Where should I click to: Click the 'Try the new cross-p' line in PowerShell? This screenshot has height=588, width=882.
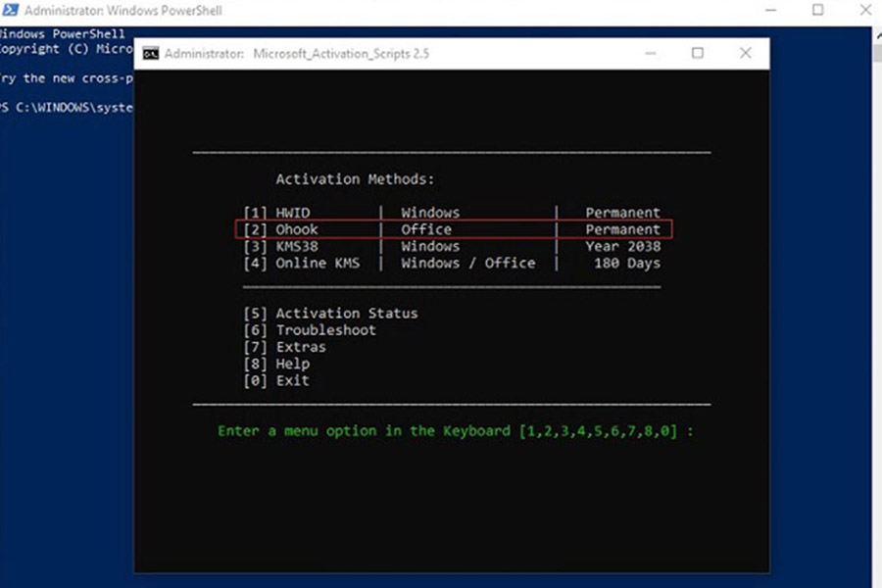tap(67, 78)
